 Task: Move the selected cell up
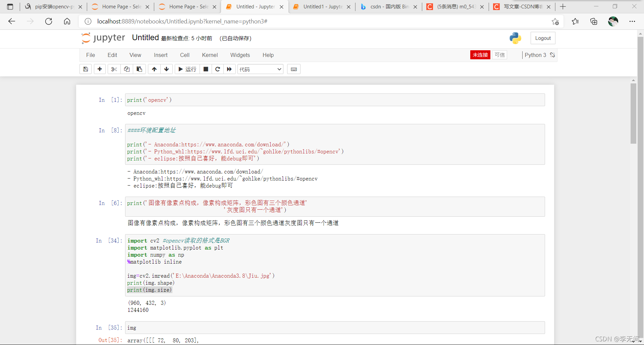coord(154,69)
